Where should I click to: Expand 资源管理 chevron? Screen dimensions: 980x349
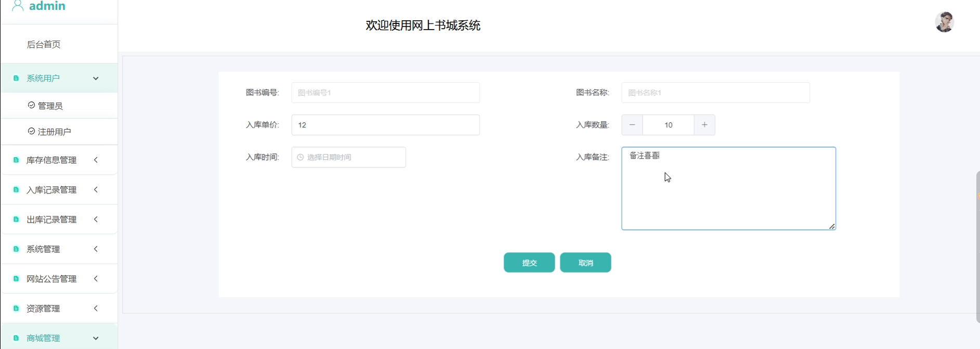pyautogui.click(x=96, y=308)
